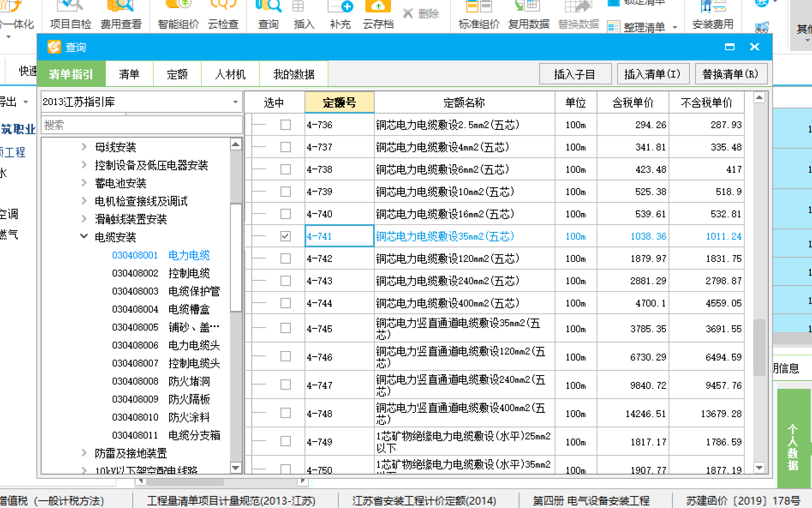Select the 定额名称 column header
Screen dimensions: 812x508
click(464, 102)
